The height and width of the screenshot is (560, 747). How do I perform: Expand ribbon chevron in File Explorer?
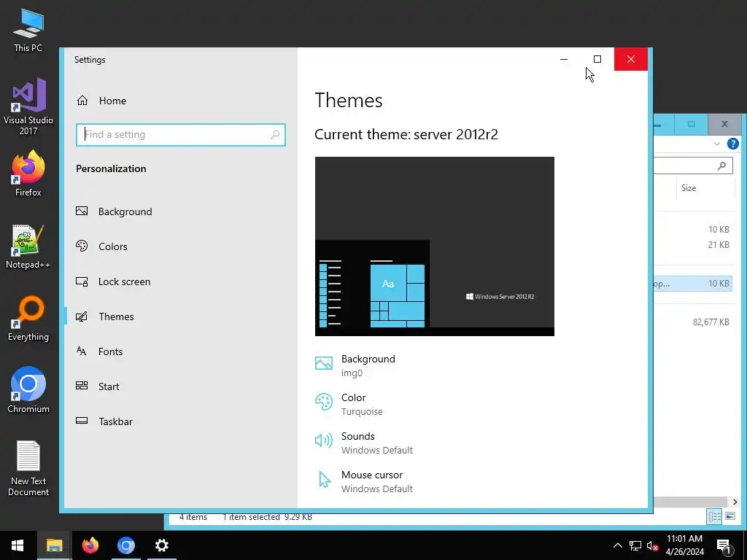[x=716, y=144]
